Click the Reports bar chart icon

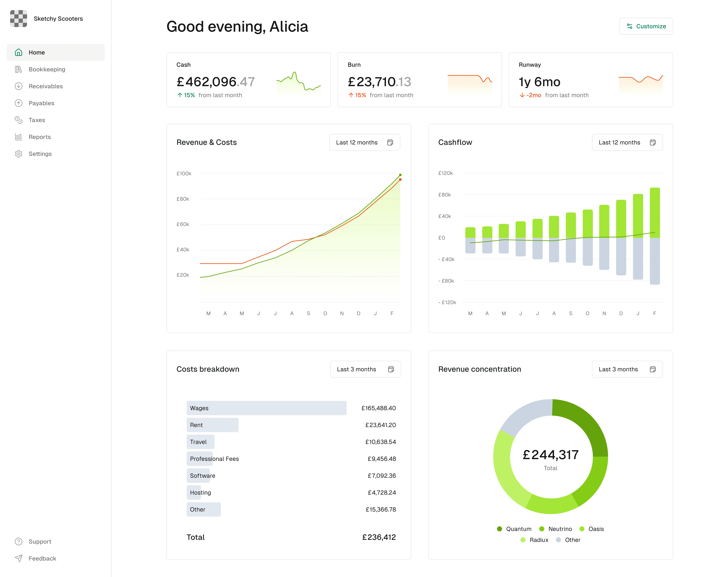(19, 137)
